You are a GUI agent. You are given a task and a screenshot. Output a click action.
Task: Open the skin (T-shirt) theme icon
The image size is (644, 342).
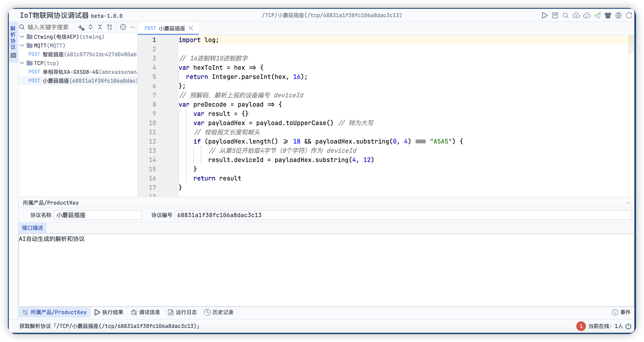608,15
